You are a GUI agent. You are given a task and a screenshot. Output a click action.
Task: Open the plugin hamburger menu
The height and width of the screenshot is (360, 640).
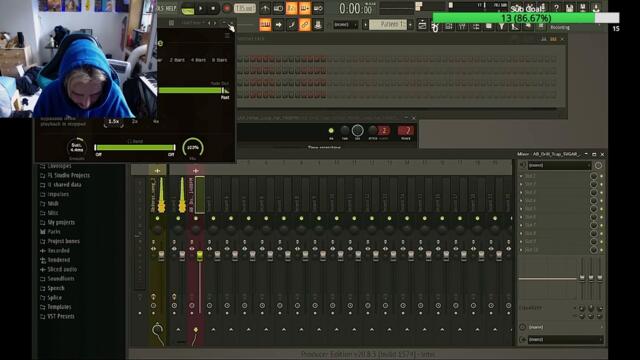pos(227,36)
